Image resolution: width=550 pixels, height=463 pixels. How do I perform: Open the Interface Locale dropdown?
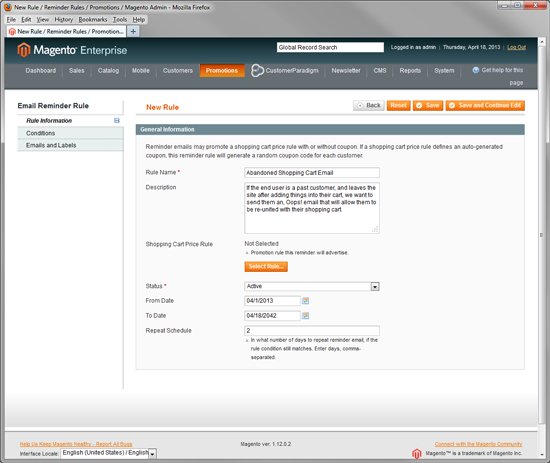pyautogui.click(x=152, y=454)
